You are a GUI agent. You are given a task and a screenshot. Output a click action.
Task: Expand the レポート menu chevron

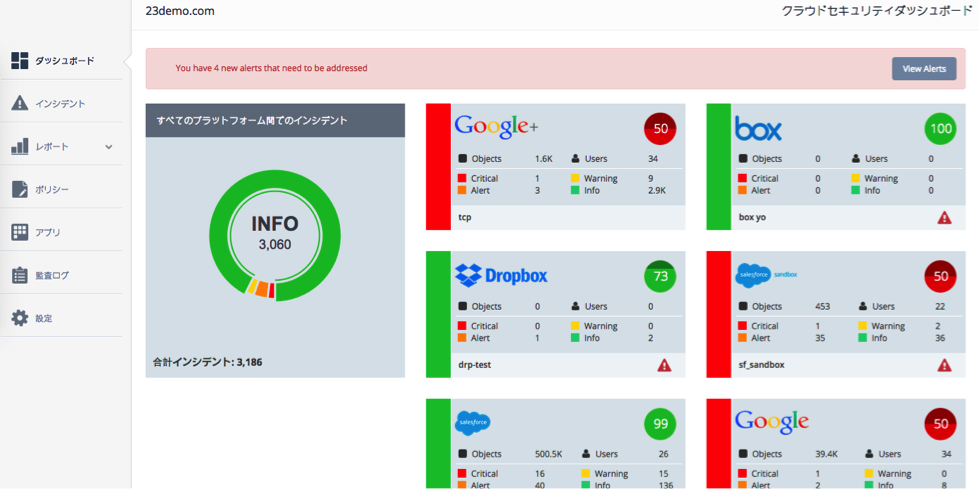click(x=109, y=147)
